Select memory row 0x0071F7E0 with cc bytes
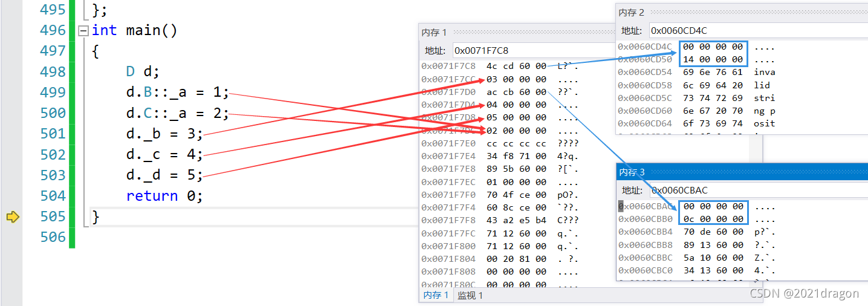This screenshot has width=868, height=306. pos(500,143)
